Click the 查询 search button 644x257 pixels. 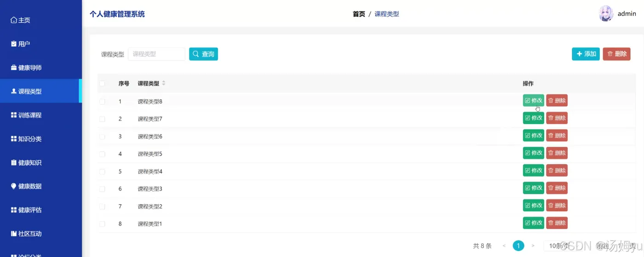(203, 54)
